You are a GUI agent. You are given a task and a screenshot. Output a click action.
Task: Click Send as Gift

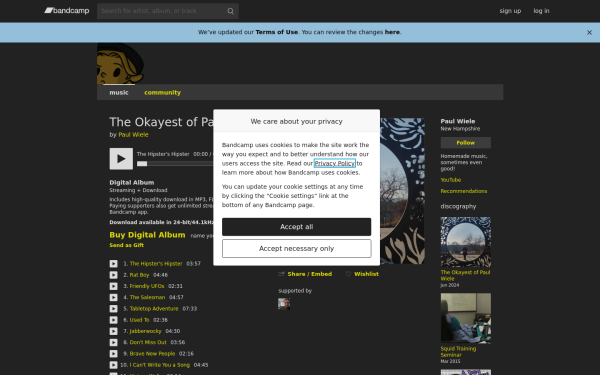127,245
